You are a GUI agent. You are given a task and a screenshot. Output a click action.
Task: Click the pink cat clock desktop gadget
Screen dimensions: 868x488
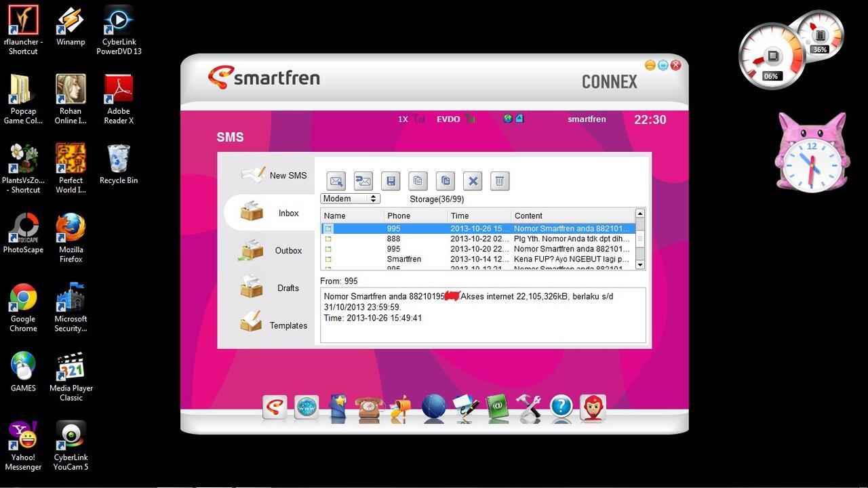coord(811,153)
